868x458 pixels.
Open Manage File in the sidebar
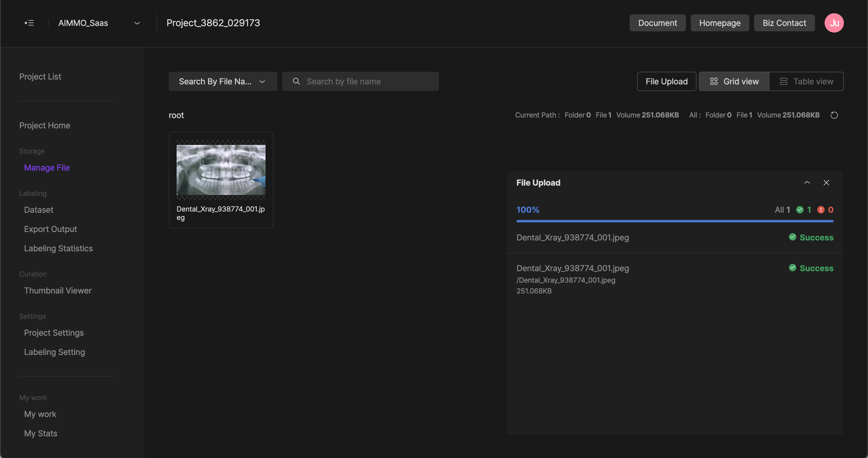point(47,167)
